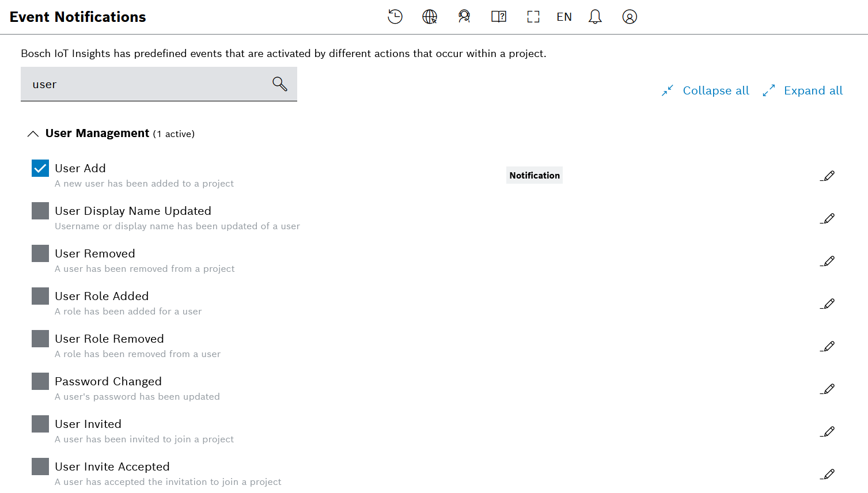Image resolution: width=868 pixels, height=493 pixels.
Task: Open the notifications bell
Action: [x=595, y=17]
